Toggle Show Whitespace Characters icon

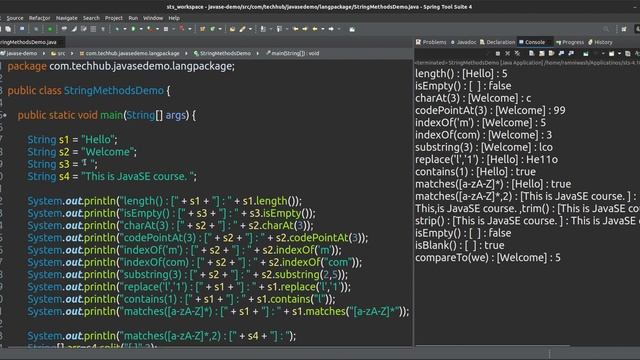tap(103, 29)
